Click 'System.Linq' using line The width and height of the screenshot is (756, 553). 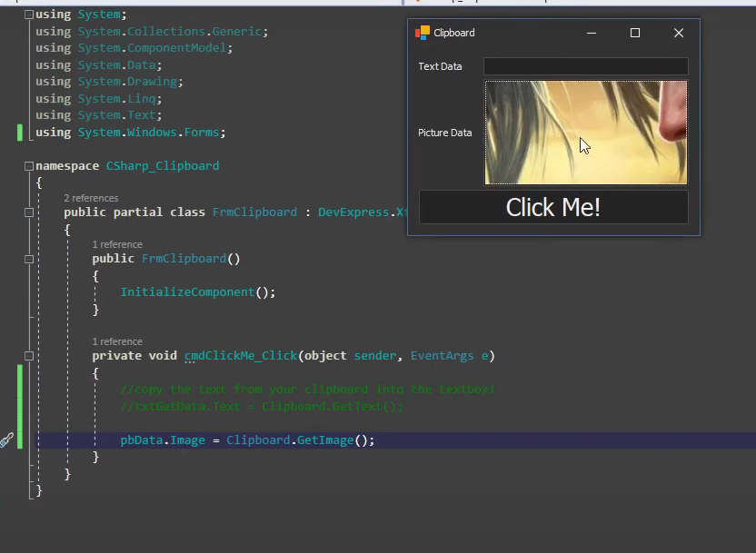[116, 99]
